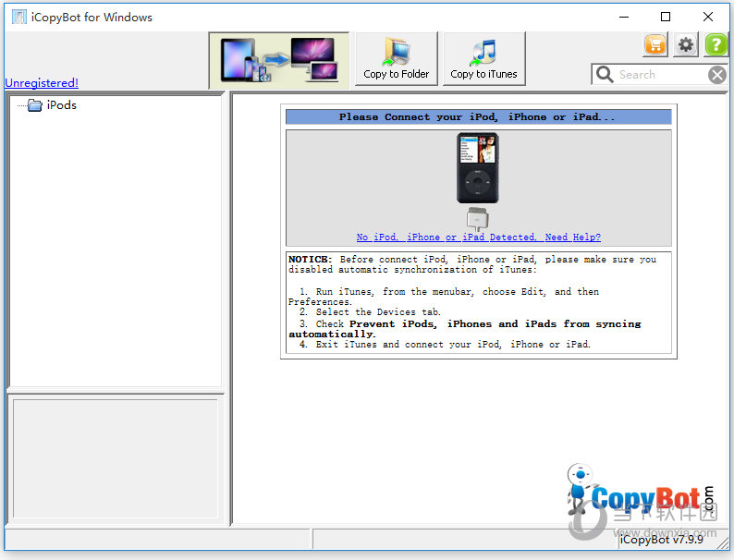The image size is (734, 560).
Task: Click the dock connector cable image
Action: click(478, 219)
